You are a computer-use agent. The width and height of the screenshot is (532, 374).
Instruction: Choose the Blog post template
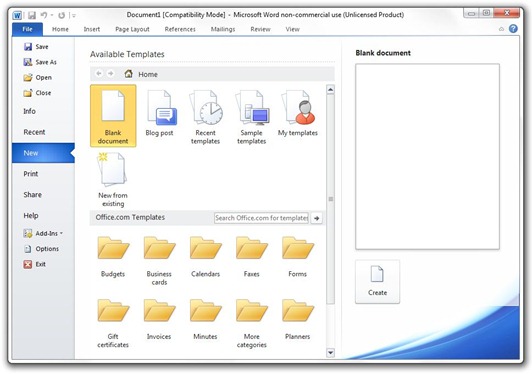click(x=159, y=113)
